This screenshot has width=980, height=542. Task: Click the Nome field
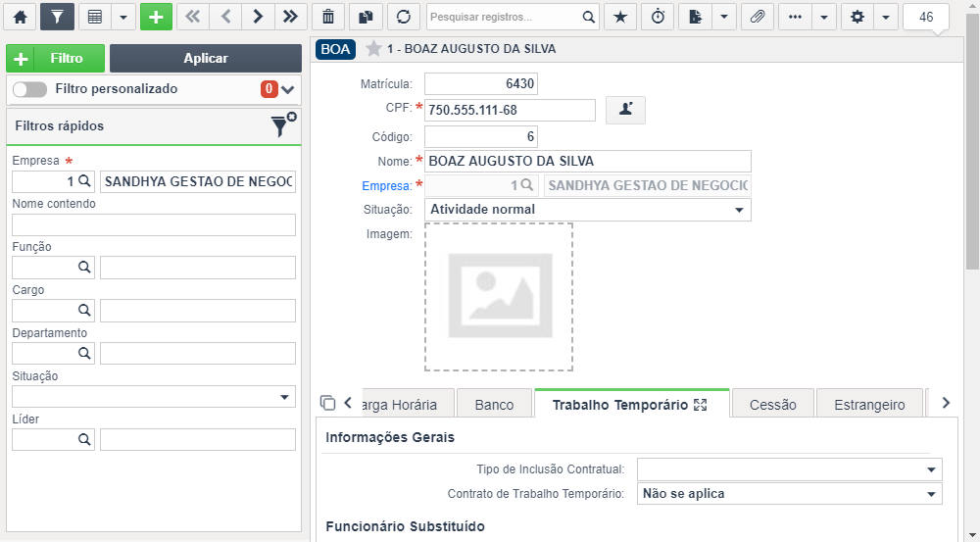coord(587,162)
